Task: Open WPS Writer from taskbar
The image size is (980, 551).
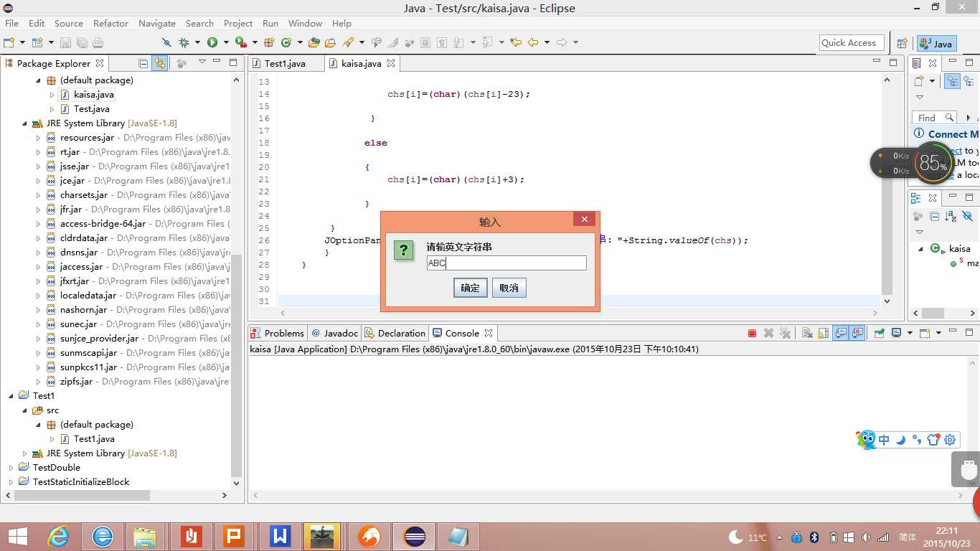Action: [x=280, y=536]
